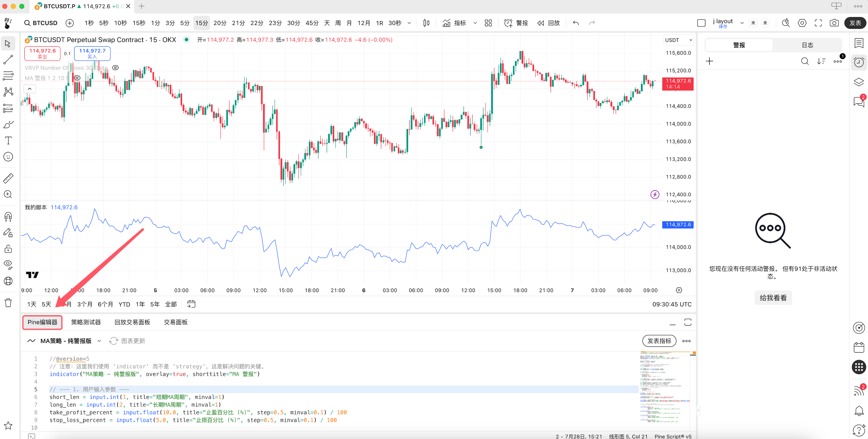Click the 给我看看 show me button

(773, 298)
